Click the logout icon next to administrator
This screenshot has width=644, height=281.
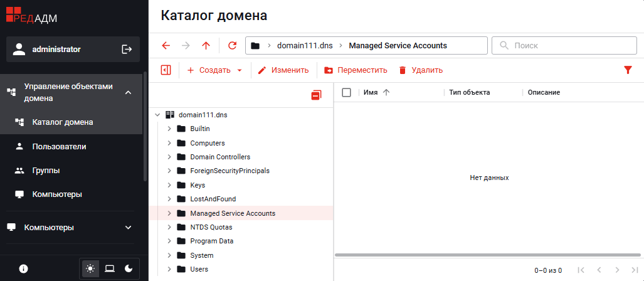[x=127, y=49]
